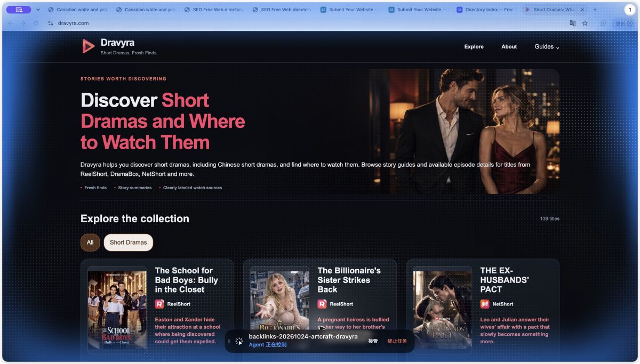Close the Short Dramas browser tab
Image resolution: width=640 pixels, height=364 pixels.
582,10
